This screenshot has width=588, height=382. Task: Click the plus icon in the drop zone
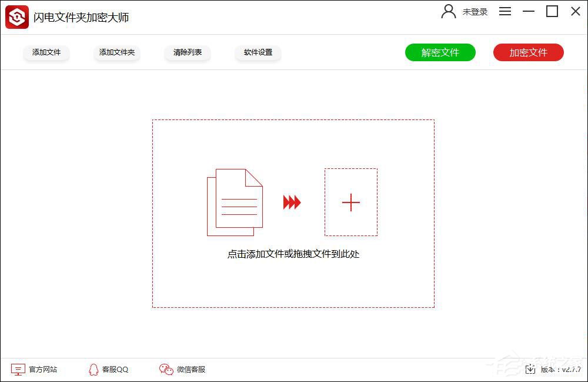[351, 202]
